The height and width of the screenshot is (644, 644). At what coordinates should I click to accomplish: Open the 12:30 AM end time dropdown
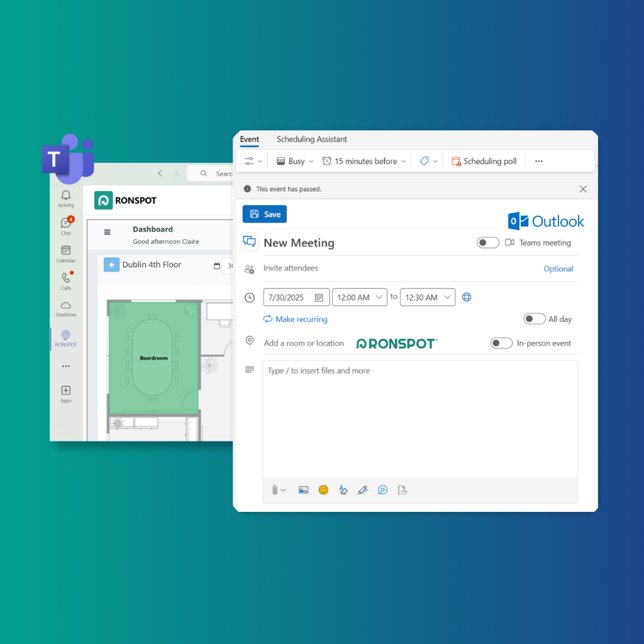tap(428, 297)
